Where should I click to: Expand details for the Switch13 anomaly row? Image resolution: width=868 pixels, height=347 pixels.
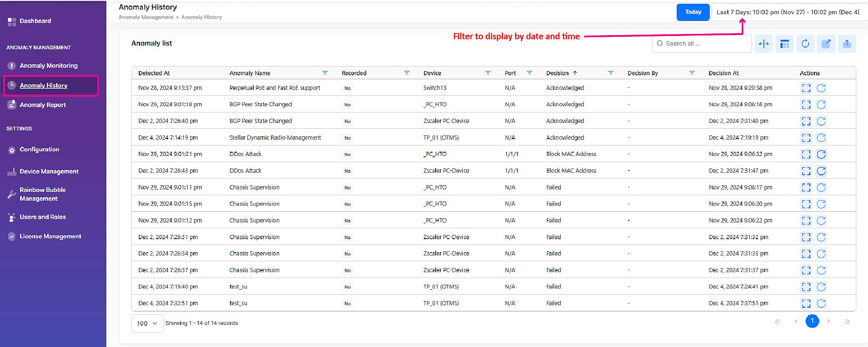[x=806, y=88]
